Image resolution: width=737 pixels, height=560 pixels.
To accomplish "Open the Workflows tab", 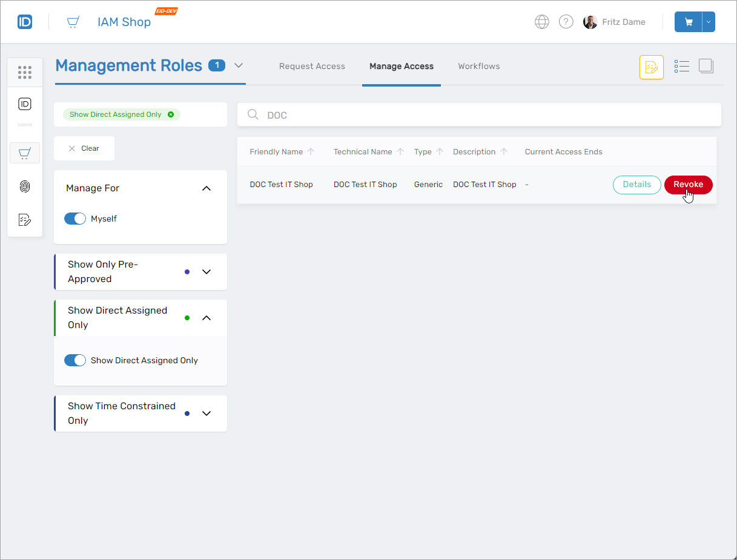I will [x=478, y=67].
